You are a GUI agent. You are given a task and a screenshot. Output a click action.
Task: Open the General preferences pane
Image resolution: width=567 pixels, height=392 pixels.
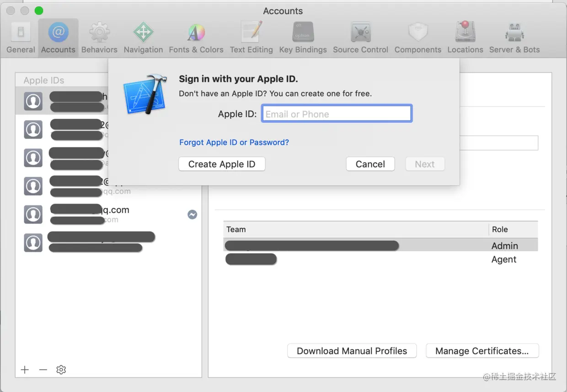tap(21, 38)
